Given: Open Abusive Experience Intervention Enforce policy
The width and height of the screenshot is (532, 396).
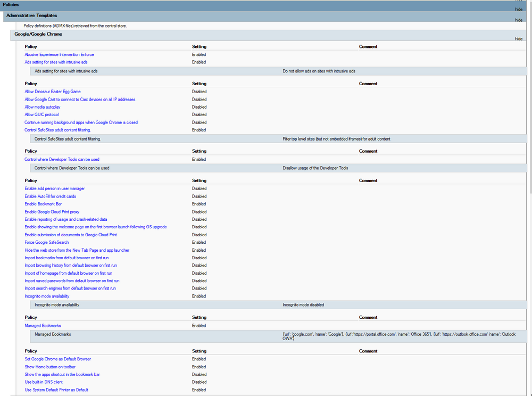Looking at the screenshot, I should 59,54.
